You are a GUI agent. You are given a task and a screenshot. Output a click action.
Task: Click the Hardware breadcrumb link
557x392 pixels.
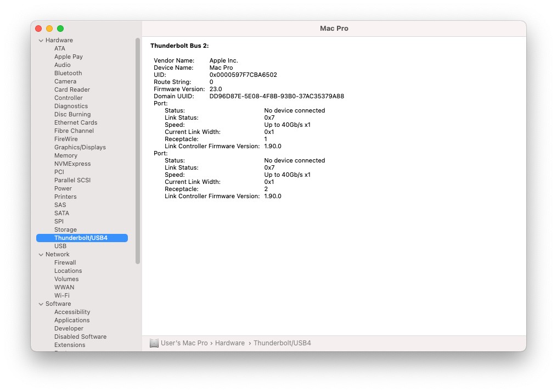point(229,343)
